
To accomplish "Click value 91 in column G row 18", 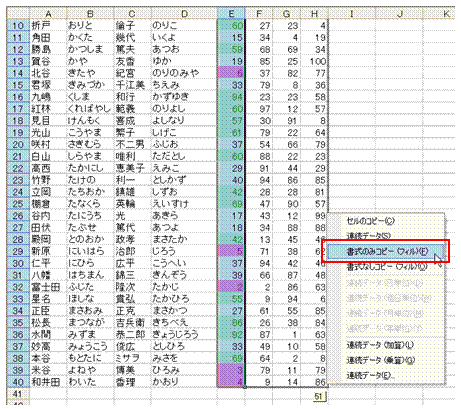I will [x=286, y=121].
